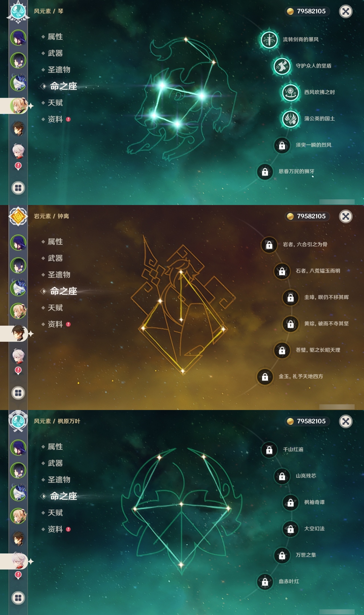The height and width of the screenshot is (615, 364).
Task: Open 属性 tab in Zhongli's menu
Action: [55, 242]
